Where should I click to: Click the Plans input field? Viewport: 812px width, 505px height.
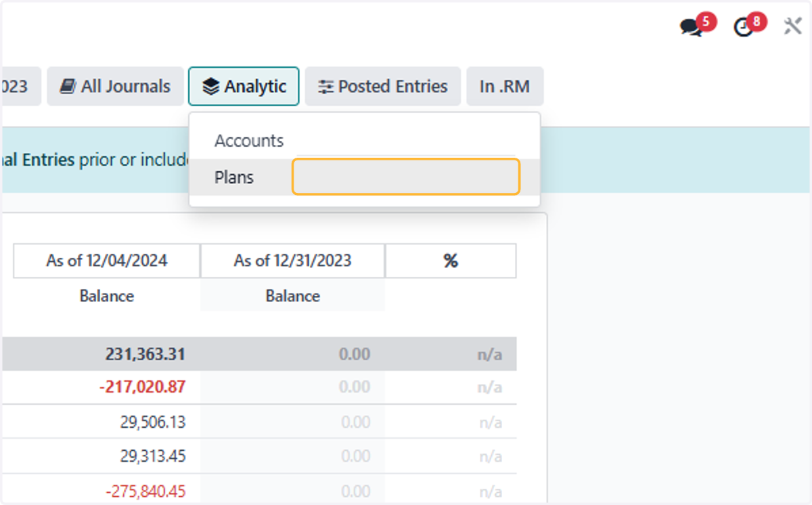coord(406,177)
